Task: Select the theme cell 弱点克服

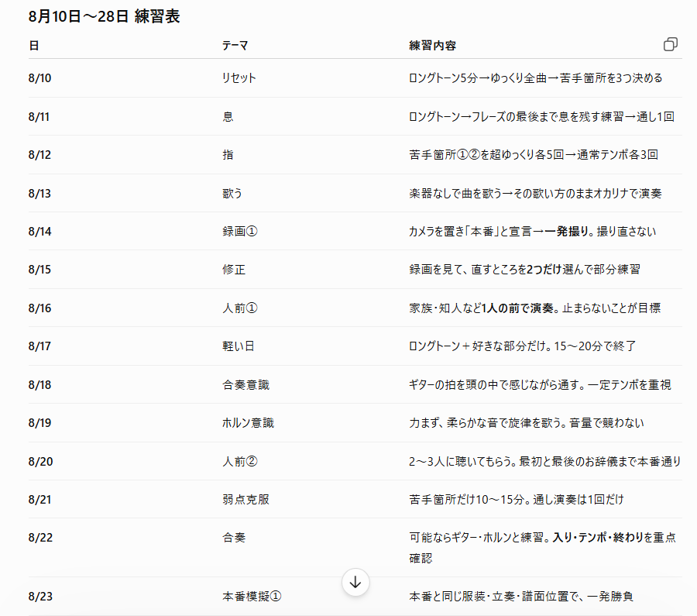Action: tap(245, 500)
